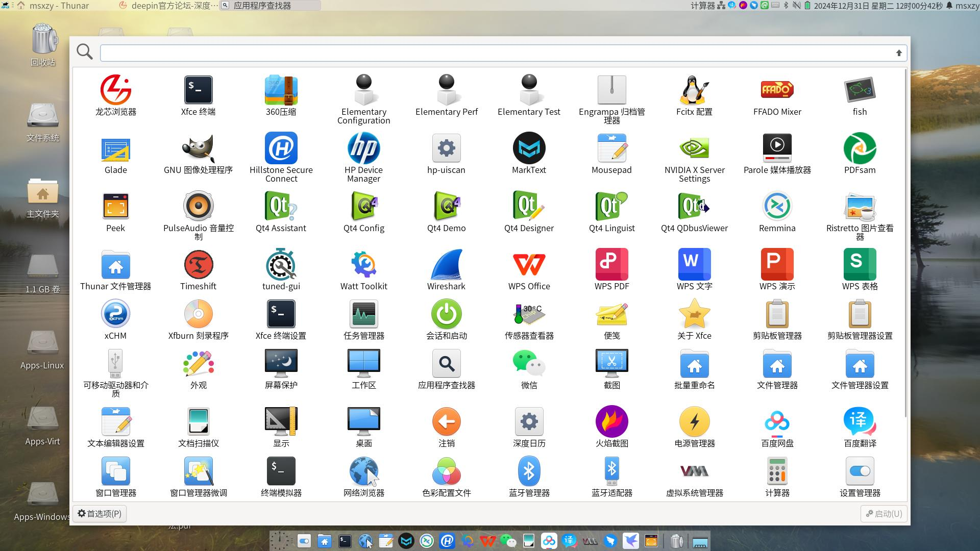
Task: Launch 火焰截图 screenshot tool
Action: pos(611,422)
